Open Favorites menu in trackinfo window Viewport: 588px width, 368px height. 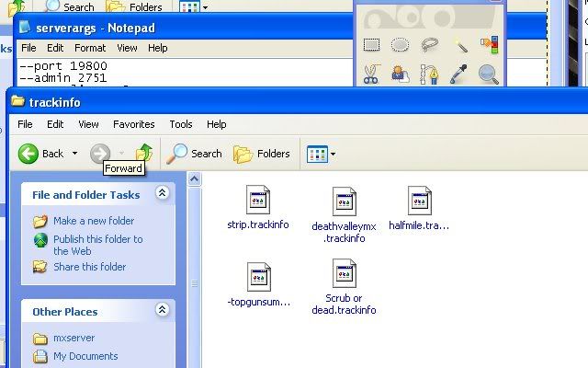click(134, 124)
